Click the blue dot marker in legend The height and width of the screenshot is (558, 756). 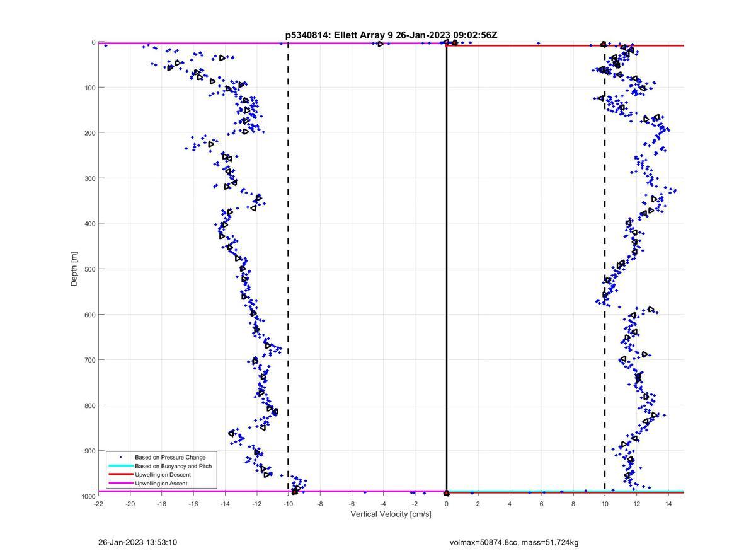120,457
